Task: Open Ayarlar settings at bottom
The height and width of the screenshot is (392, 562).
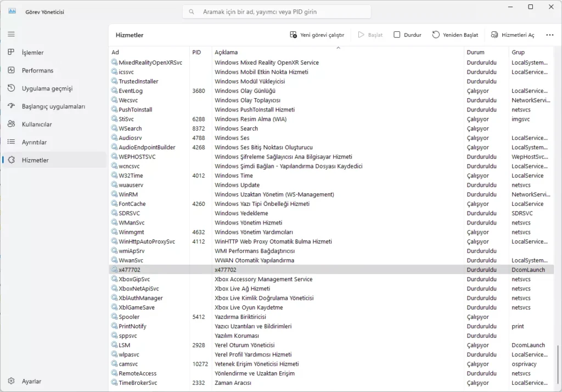Action: coord(31,381)
